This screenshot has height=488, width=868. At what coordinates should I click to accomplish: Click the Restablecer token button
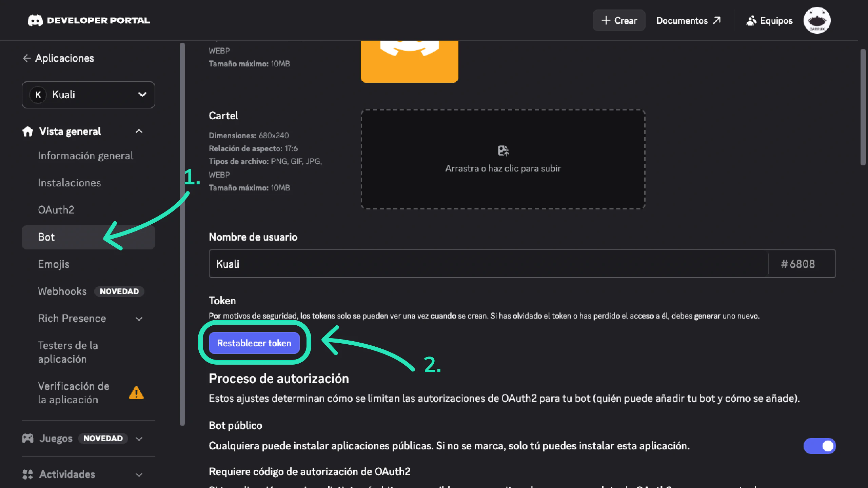(x=254, y=343)
